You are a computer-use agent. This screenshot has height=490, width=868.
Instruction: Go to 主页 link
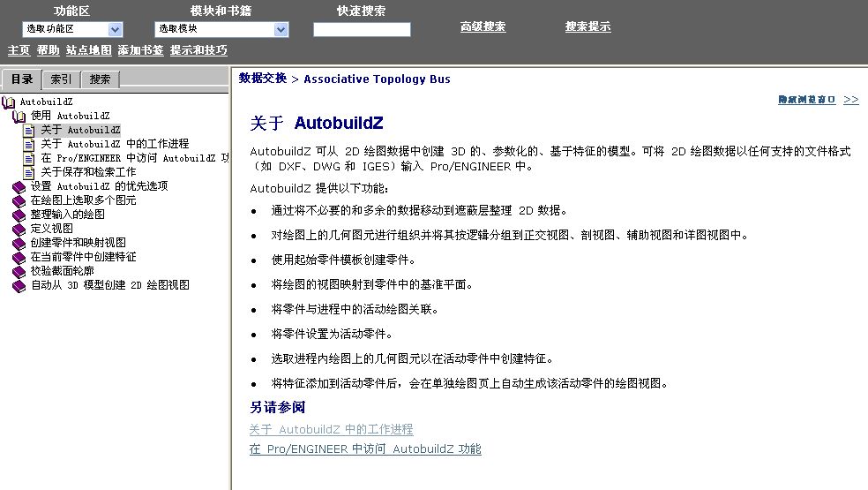click(19, 50)
